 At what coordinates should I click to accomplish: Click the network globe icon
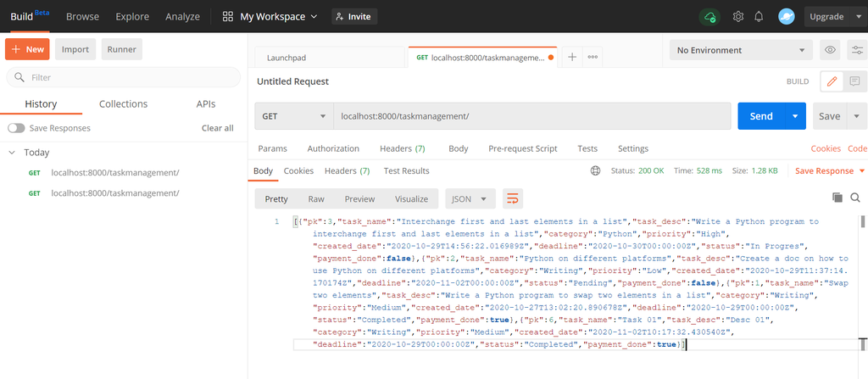pyautogui.click(x=596, y=170)
